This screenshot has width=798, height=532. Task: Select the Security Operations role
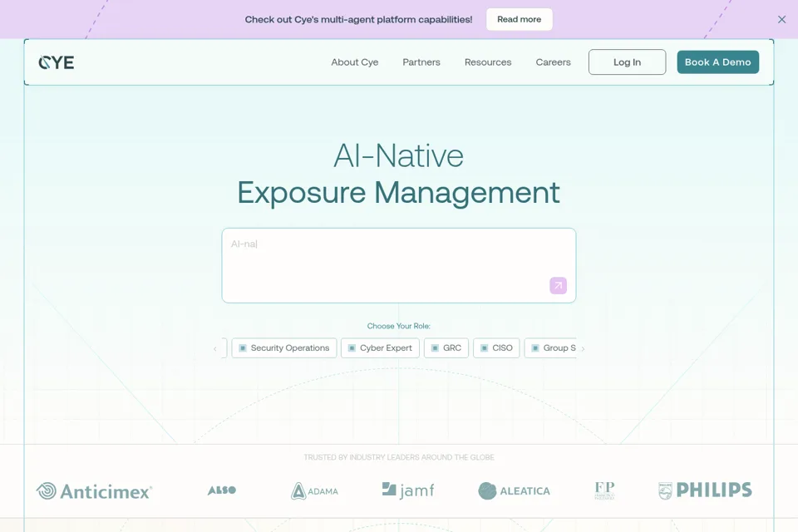284,348
